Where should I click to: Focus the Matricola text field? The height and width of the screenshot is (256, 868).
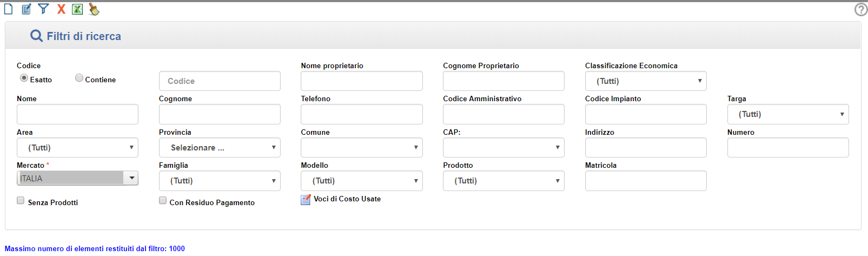[646, 181]
